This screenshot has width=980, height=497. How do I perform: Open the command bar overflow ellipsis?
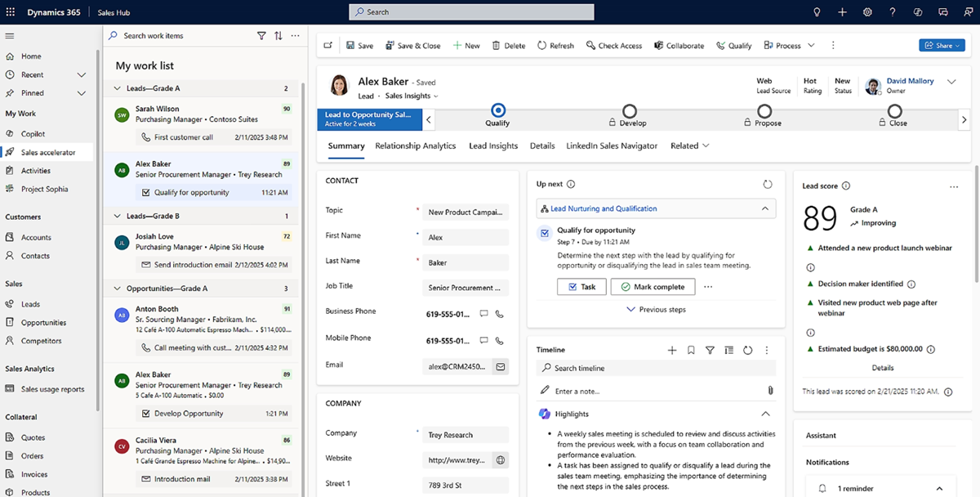click(833, 46)
